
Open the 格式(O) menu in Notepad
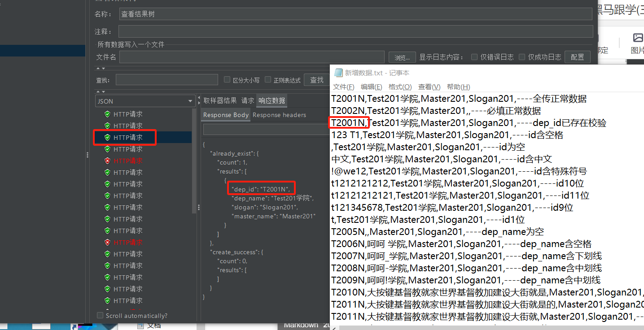[x=400, y=87]
